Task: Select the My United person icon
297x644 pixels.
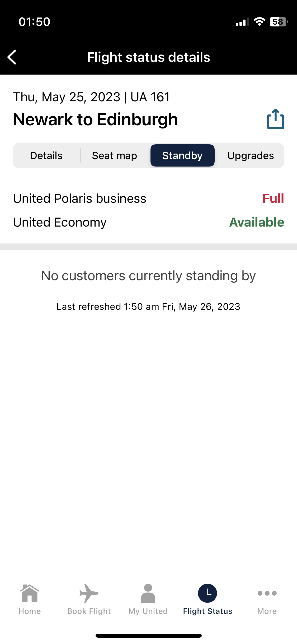Action: click(148, 593)
